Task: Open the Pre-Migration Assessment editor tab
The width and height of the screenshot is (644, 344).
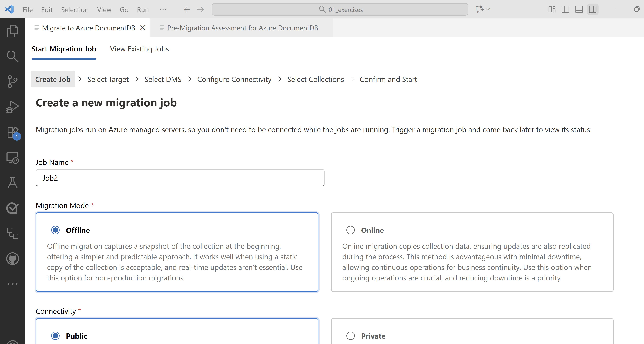Action: pos(242,28)
